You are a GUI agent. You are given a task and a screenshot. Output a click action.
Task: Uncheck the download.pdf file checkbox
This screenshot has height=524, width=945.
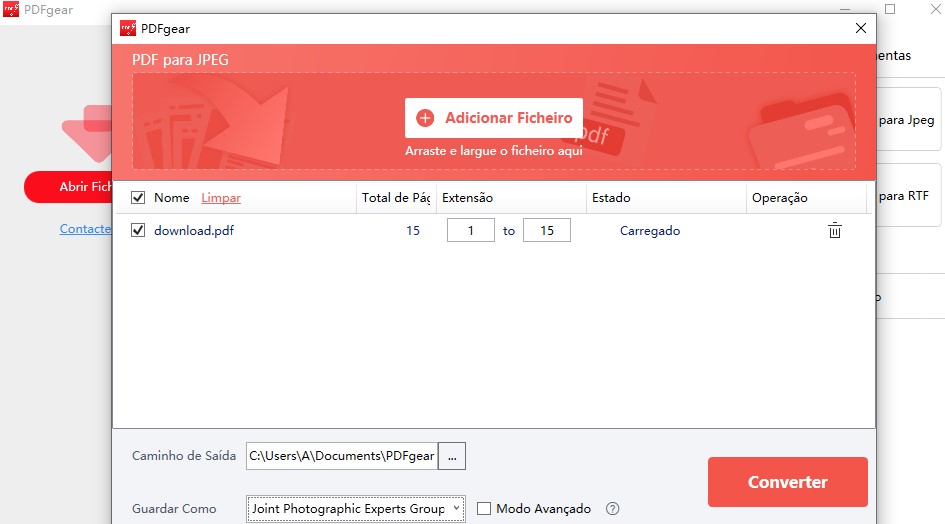[138, 231]
